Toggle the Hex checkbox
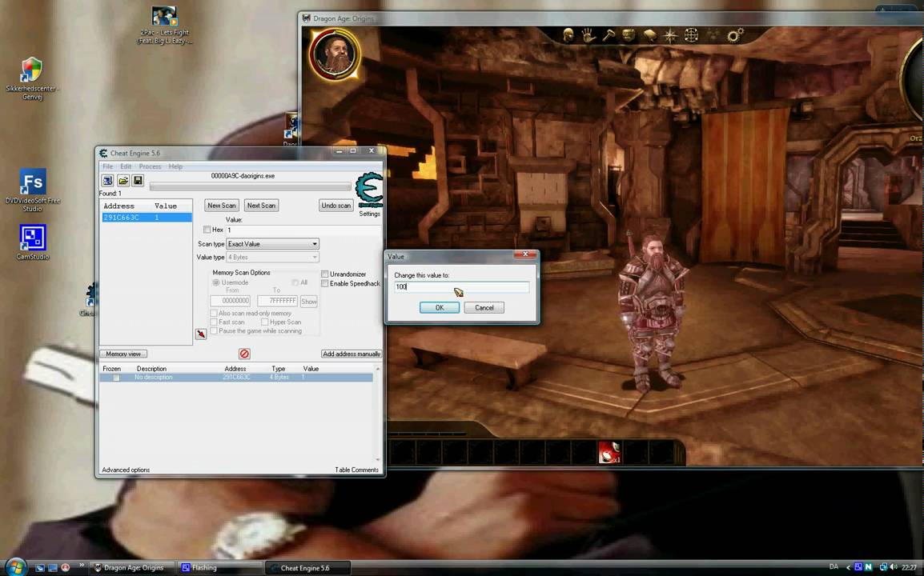Viewport: 924px width, 576px height. click(x=207, y=230)
